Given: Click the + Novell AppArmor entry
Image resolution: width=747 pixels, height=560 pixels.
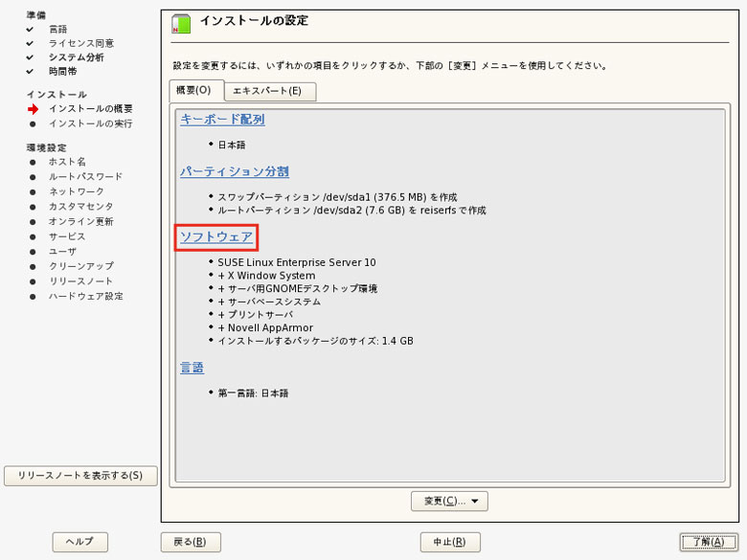Looking at the screenshot, I should click(265, 327).
